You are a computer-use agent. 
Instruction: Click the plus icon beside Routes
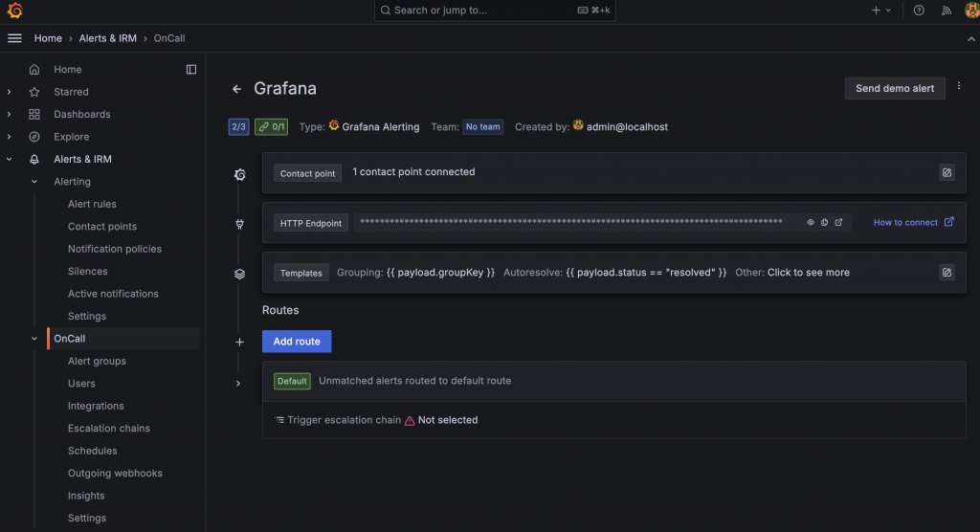[x=239, y=342]
